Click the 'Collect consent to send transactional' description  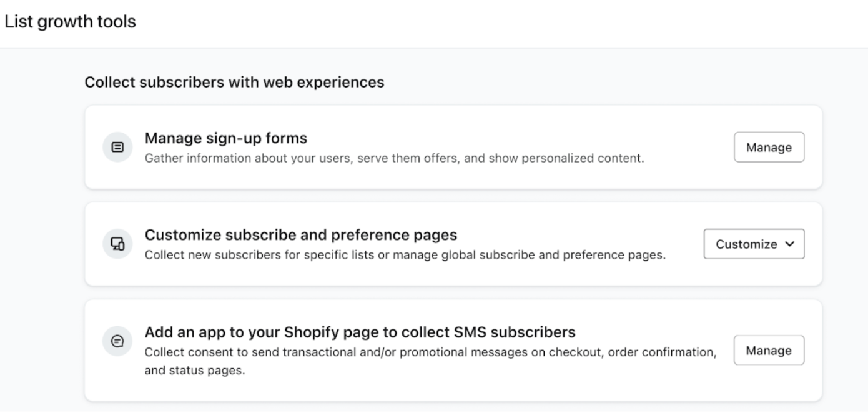tap(430, 352)
